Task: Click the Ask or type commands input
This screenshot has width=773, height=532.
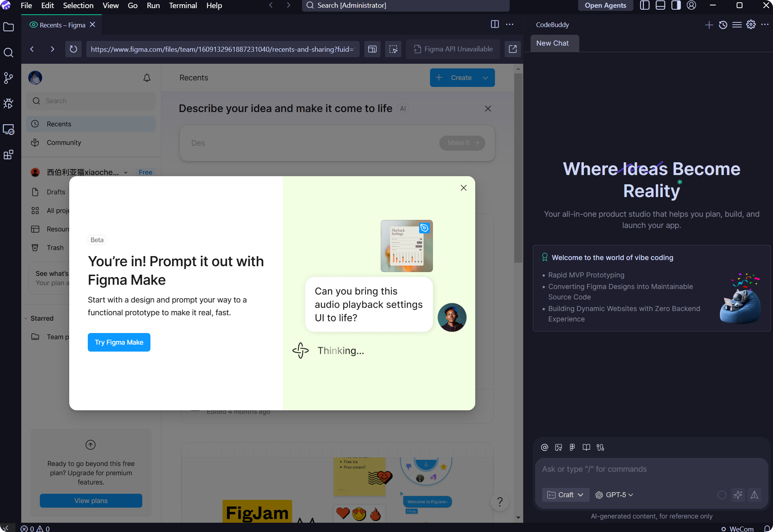Action: pyautogui.click(x=652, y=469)
